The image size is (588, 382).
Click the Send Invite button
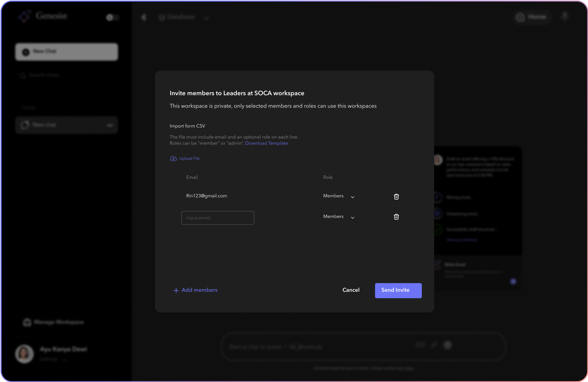[398, 290]
